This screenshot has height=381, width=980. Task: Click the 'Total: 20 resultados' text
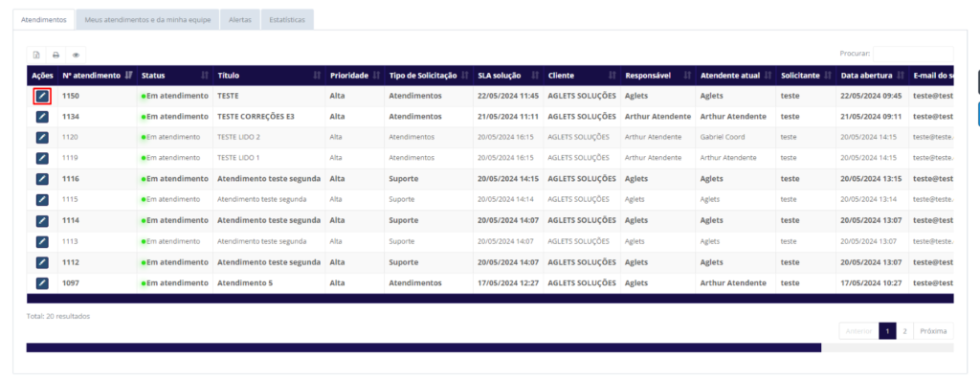coord(58,316)
